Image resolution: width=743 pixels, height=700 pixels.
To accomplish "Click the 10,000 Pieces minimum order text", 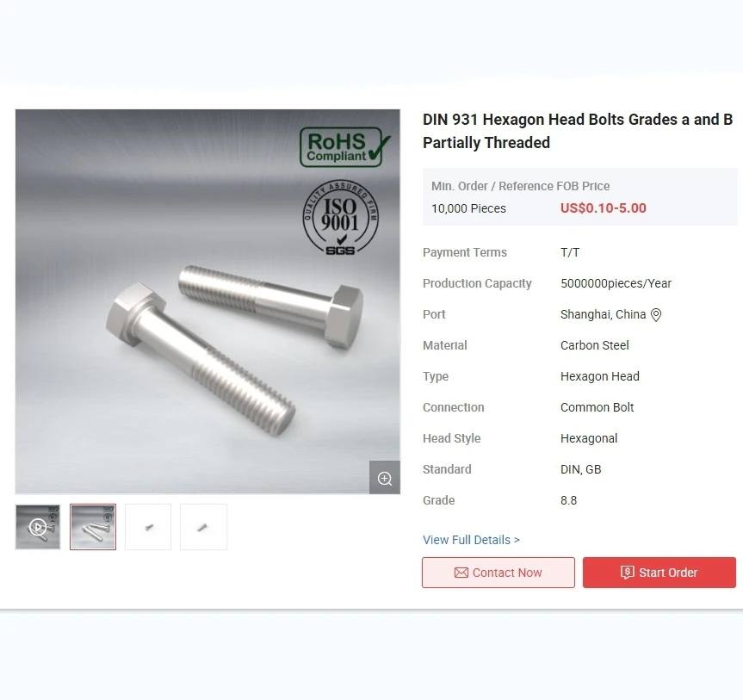I will (x=468, y=208).
